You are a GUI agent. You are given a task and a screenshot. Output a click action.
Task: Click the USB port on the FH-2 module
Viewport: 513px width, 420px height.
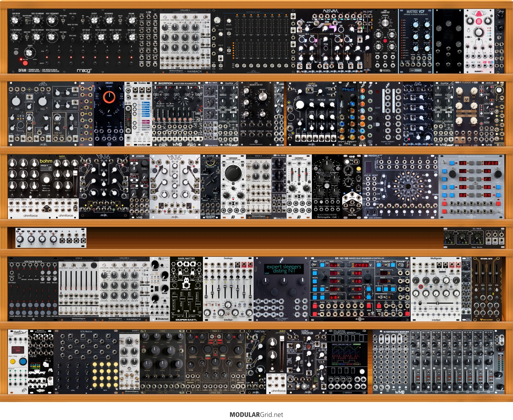pyautogui.click(x=342, y=104)
